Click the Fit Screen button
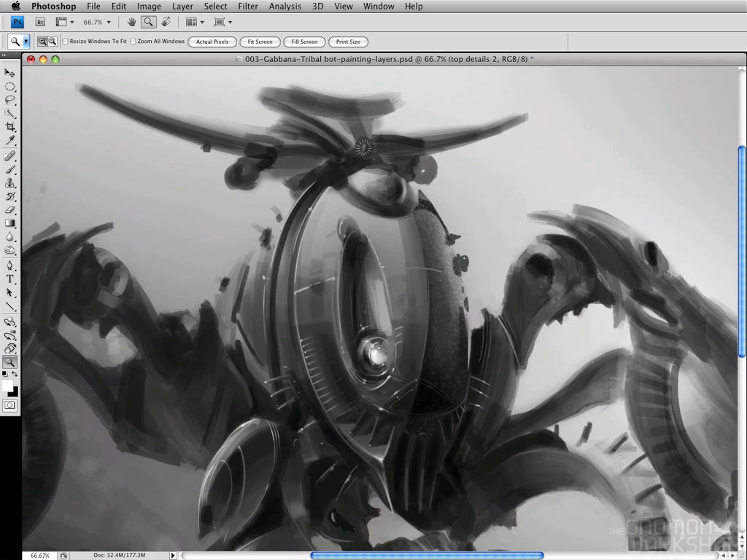The image size is (747, 560). pos(260,42)
